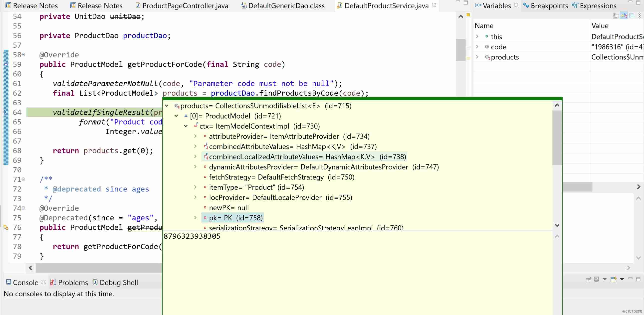Select the first Release Notes tab
644x315 pixels.
(x=31, y=5)
